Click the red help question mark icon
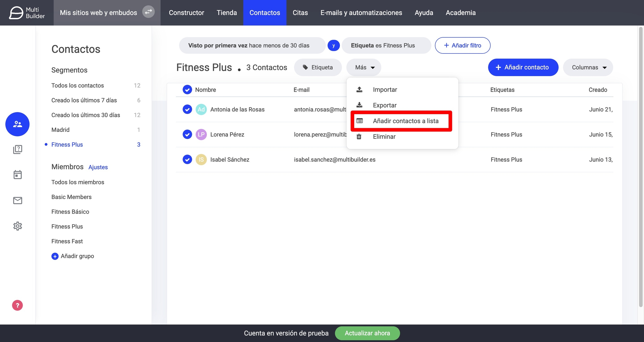This screenshot has height=342, width=644. 17,305
